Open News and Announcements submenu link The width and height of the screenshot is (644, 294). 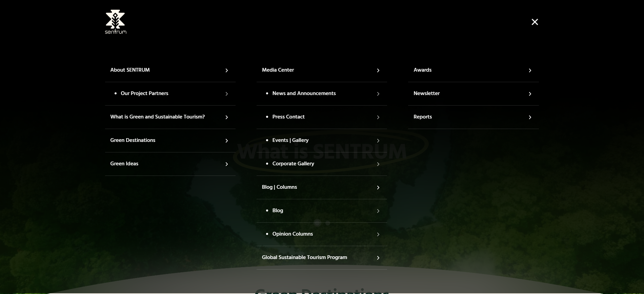(304, 93)
